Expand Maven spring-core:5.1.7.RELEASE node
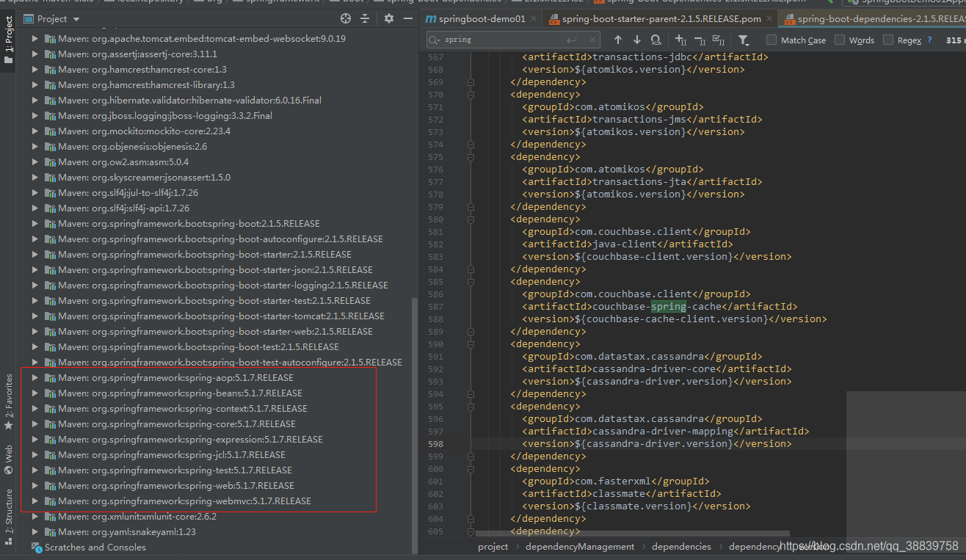 click(35, 424)
